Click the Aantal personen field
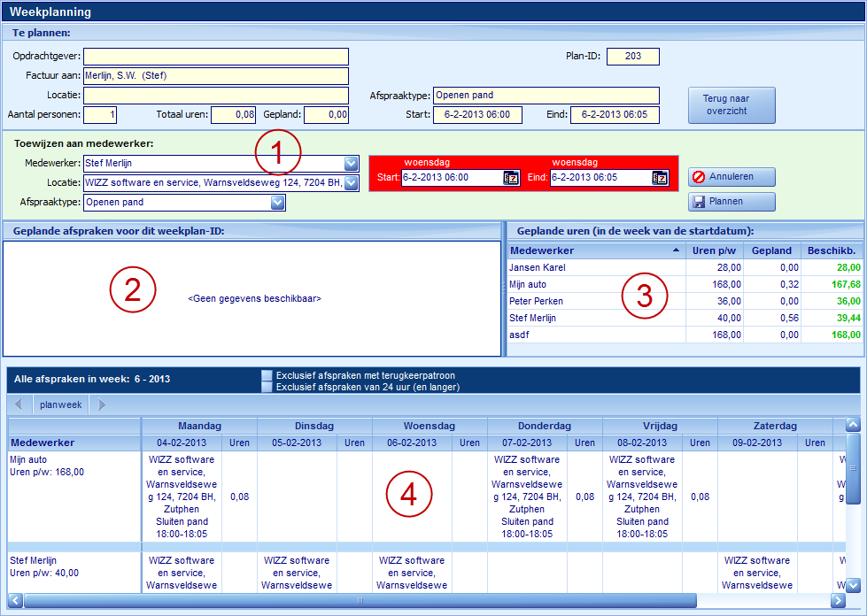Screen dimensions: 867x616 click(x=100, y=115)
